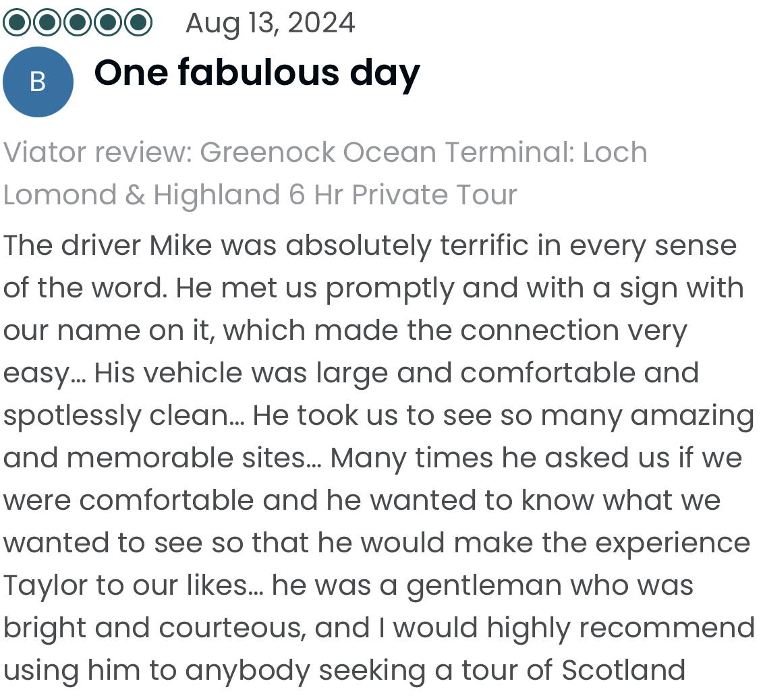Open the blue 'B' reviewer avatar
763x700 pixels.
click(x=38, y=82)
